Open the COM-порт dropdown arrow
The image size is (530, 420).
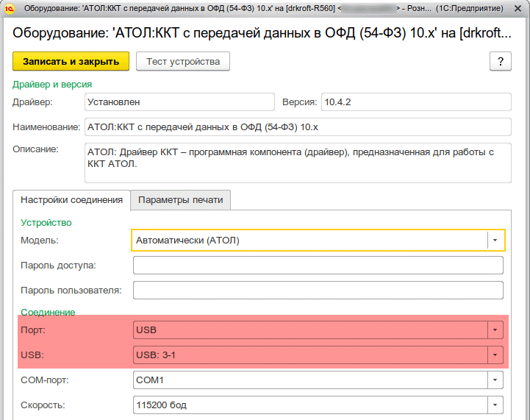tap(495, 380)
